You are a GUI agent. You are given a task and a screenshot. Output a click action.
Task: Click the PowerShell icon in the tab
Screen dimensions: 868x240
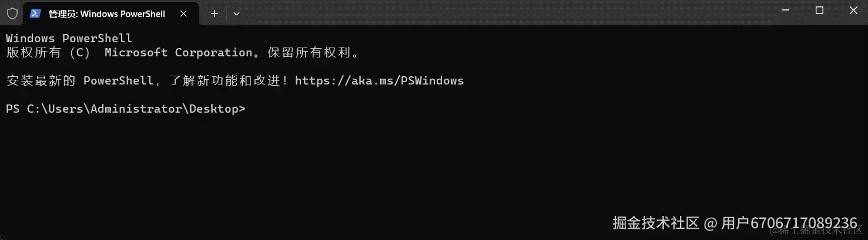[35, 13]
